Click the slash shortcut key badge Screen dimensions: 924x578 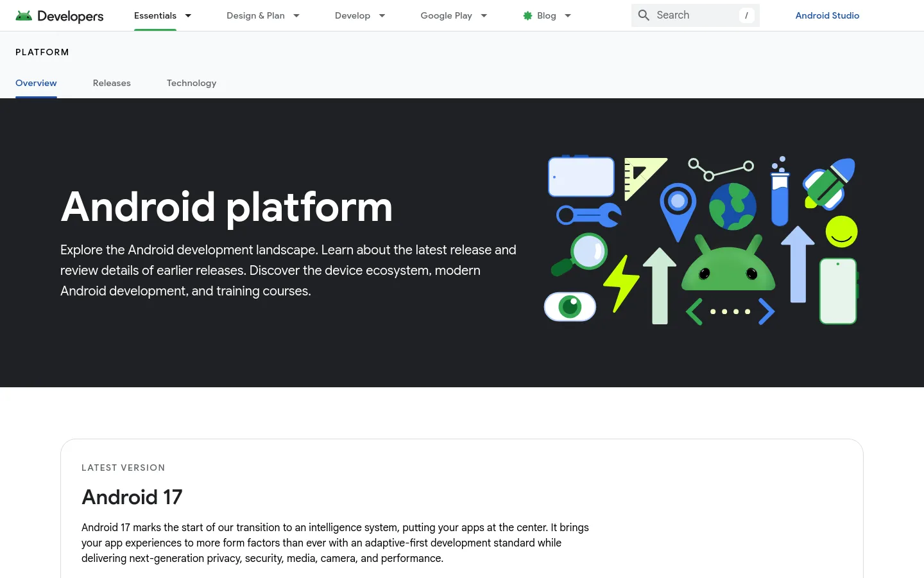tap(746, 15)
